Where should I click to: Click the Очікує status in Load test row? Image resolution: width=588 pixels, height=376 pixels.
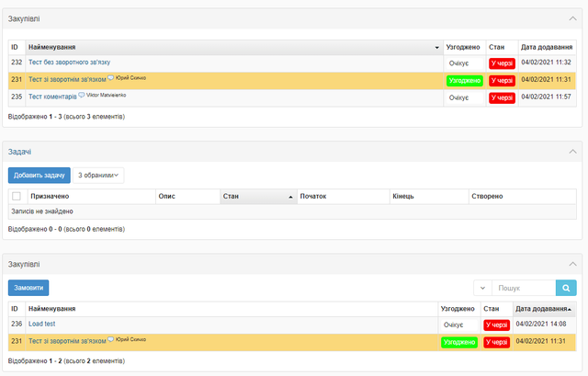tap(453, 325)
